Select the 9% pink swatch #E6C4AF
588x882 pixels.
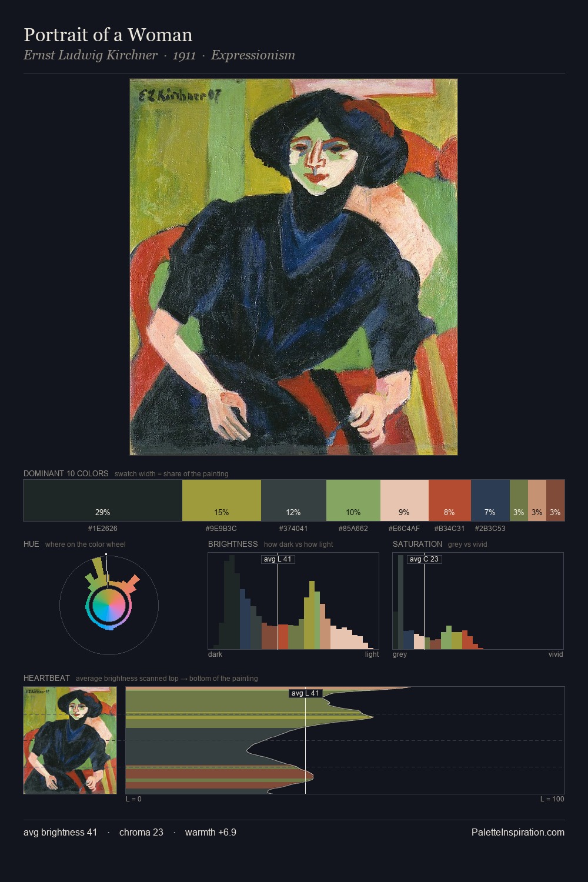[405, 500]
